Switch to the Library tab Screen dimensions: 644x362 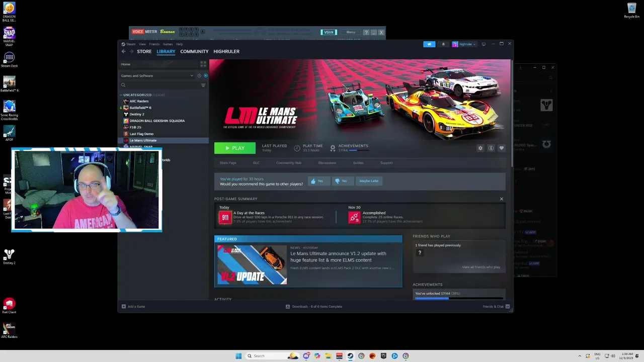pos(166,51)
